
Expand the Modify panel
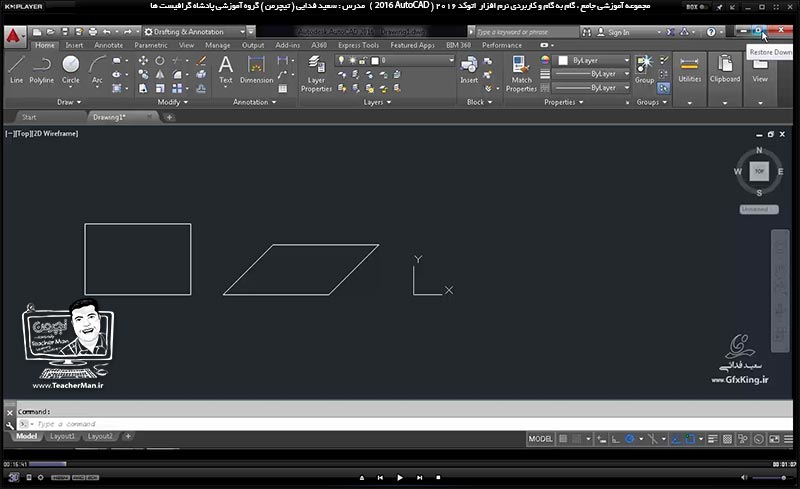point(172,102)
